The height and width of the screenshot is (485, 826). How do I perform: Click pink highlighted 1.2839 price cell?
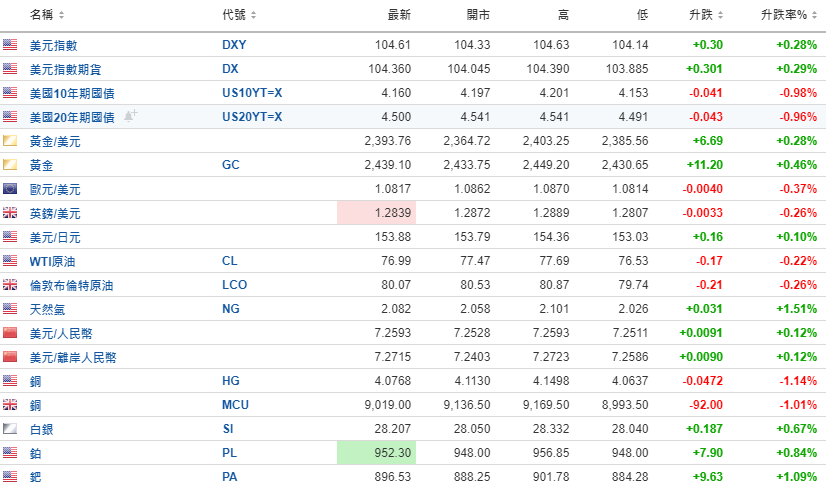pos(376,213)
